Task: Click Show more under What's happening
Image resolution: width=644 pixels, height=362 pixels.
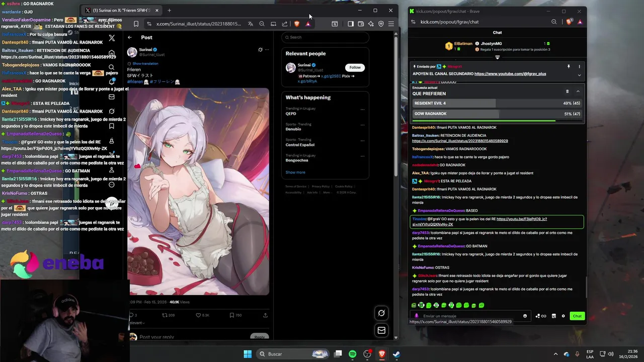Action: click(295, 172)
